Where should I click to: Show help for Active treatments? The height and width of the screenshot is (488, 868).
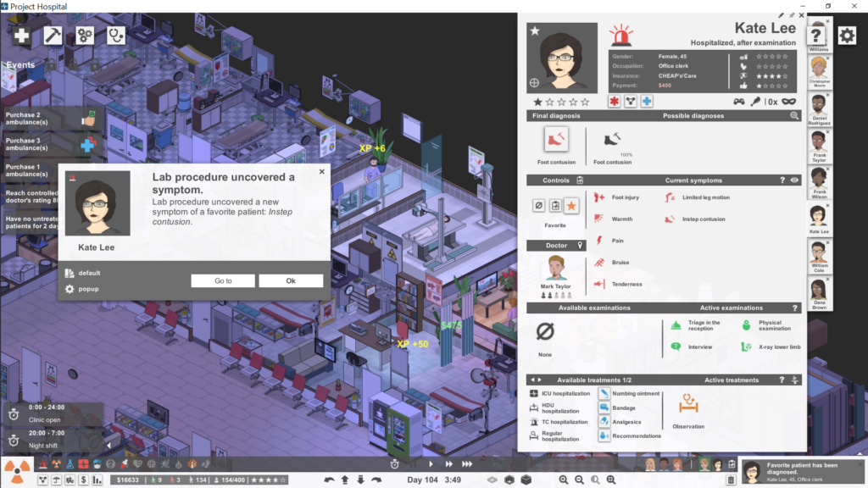(782, 380)
